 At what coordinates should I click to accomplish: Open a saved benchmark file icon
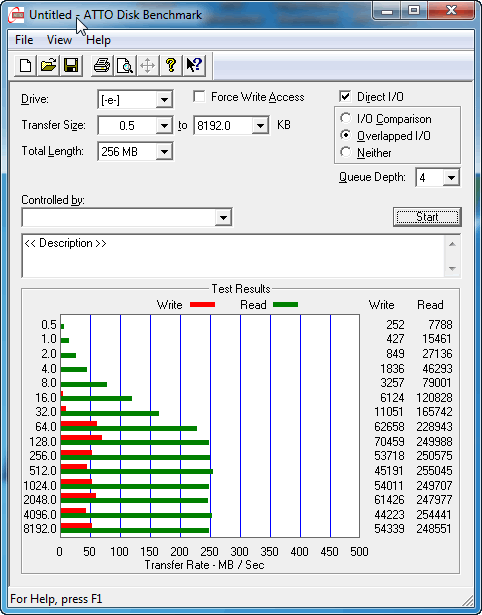pyautogui.click(x=48, y=66)
